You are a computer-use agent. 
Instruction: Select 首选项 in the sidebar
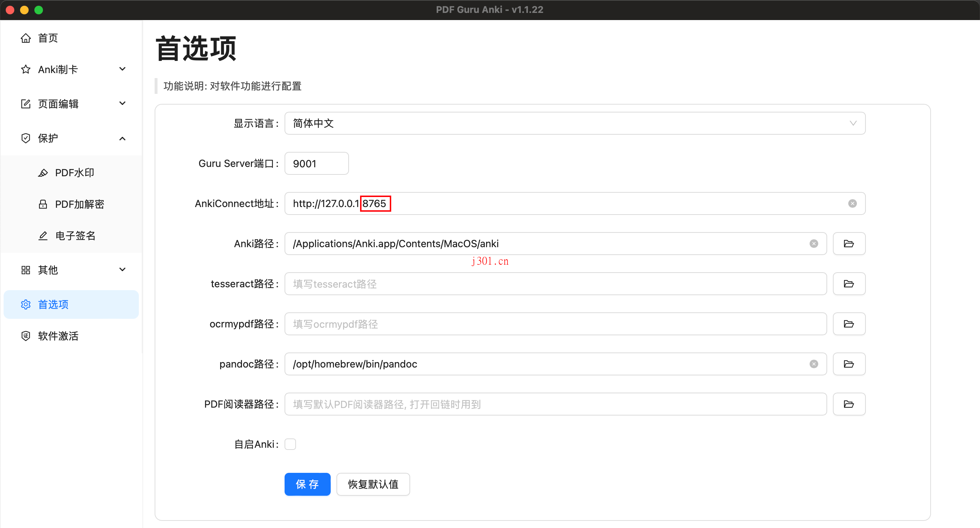click(x=71, y=304)
